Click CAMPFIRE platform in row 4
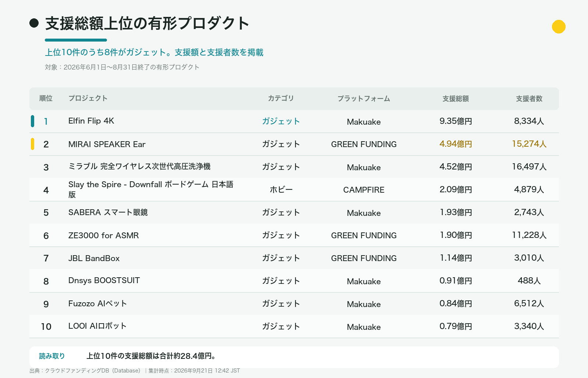Image resolution: width=588 pixels, height=378 pixels. pos(364,190)
